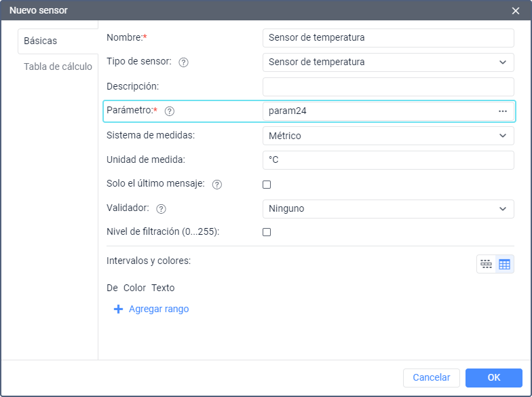Close the Nuevo sensor dialog
532x397 pixels.
tap(516, 10)
